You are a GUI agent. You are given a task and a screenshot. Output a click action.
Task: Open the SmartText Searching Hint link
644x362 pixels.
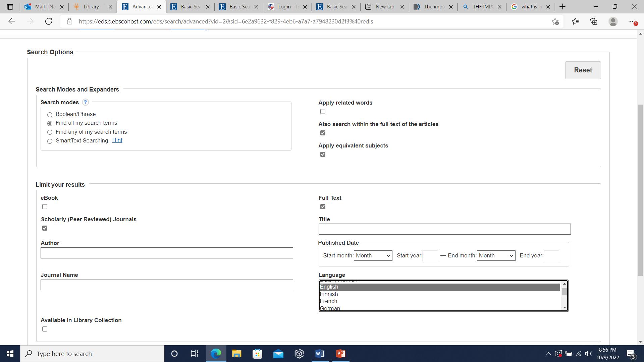point(117,140)
